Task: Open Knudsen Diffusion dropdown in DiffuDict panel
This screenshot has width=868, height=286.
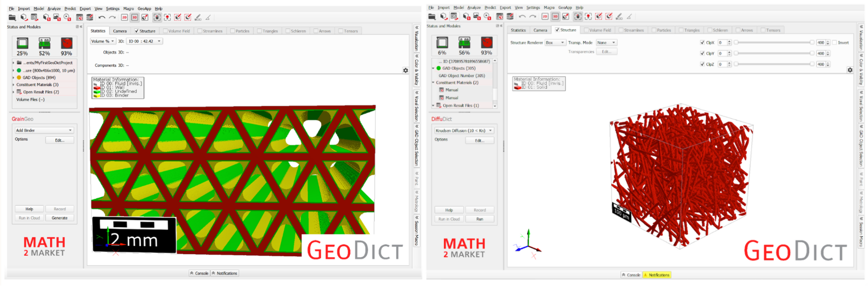Action: (x=464, y=130)
